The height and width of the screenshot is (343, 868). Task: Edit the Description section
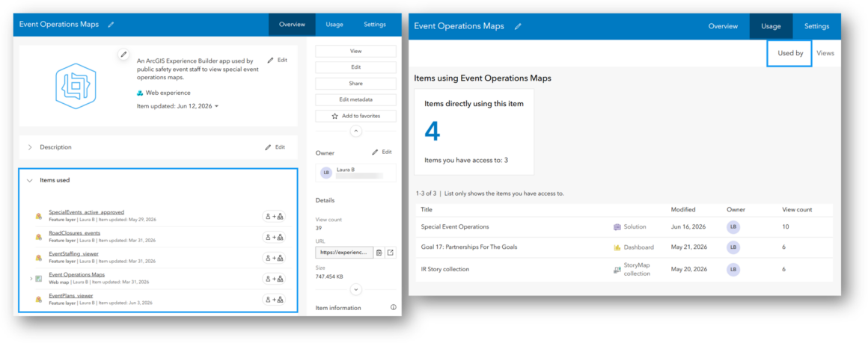[275, 147]
